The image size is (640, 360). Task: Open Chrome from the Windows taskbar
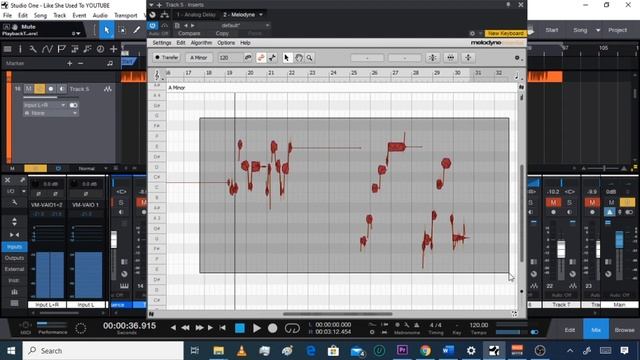point(425,351)
